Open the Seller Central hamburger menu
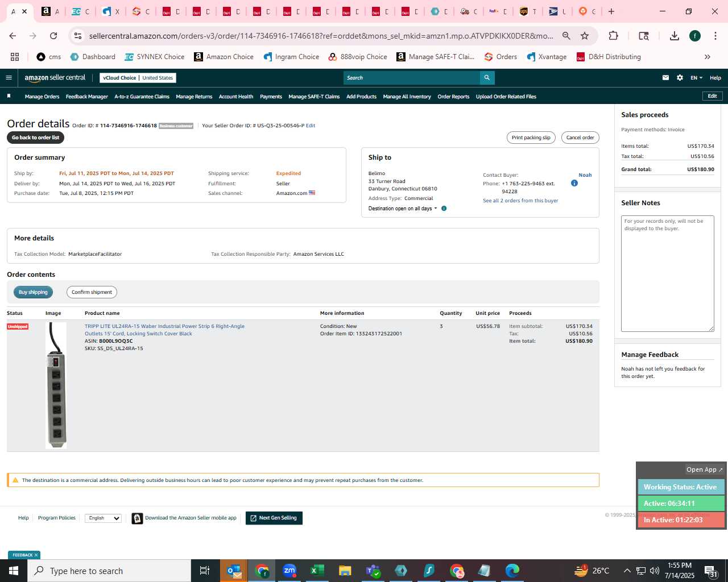Image resolution: width=728 pixels, height=582 pixels. [x=9, y=78]
